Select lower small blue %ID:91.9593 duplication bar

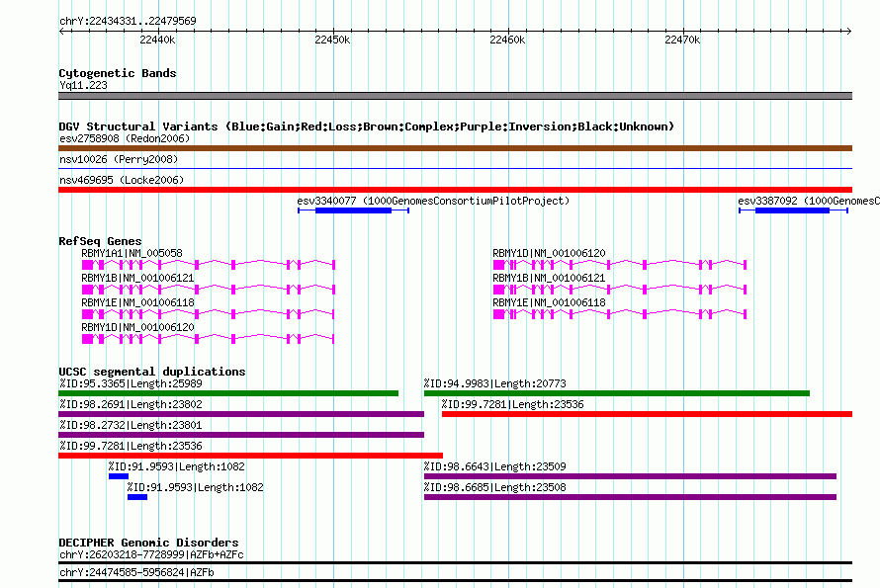(137, 497)
